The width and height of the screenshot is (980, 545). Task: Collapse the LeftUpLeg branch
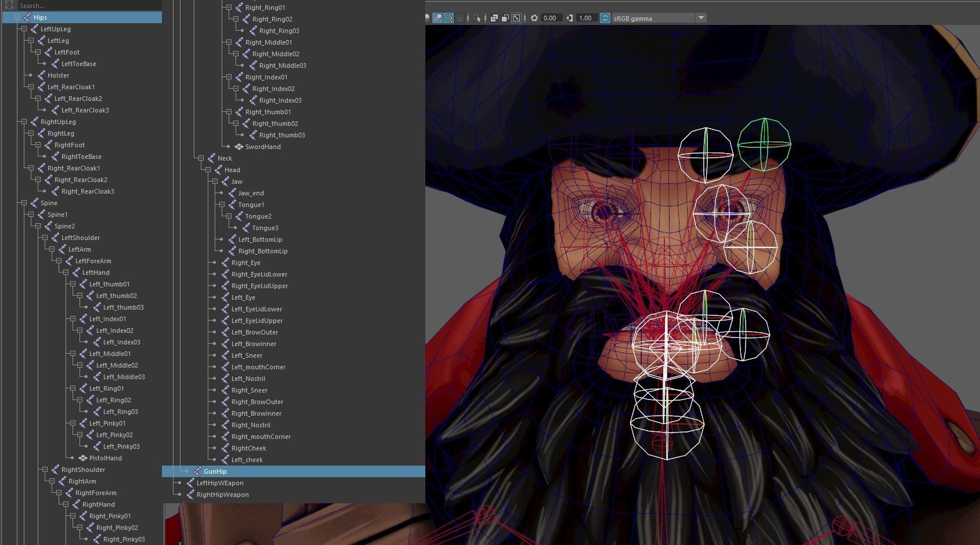tap(24, 29)
